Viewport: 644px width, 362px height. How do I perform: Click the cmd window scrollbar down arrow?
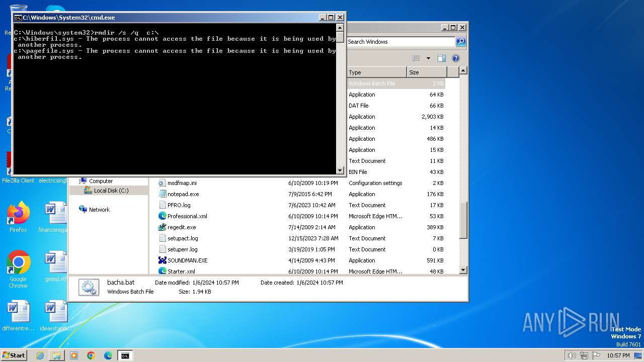pos(340,170)
